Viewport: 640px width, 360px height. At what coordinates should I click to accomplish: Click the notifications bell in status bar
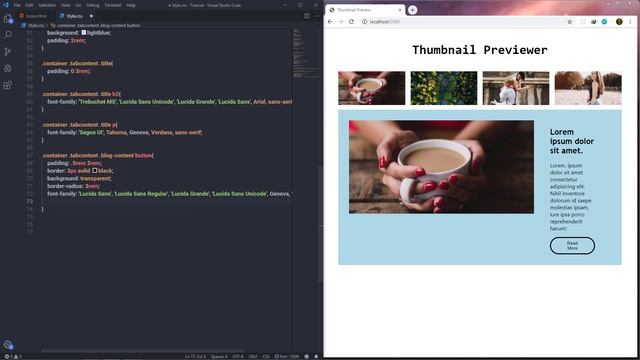[x=316, y=356]
